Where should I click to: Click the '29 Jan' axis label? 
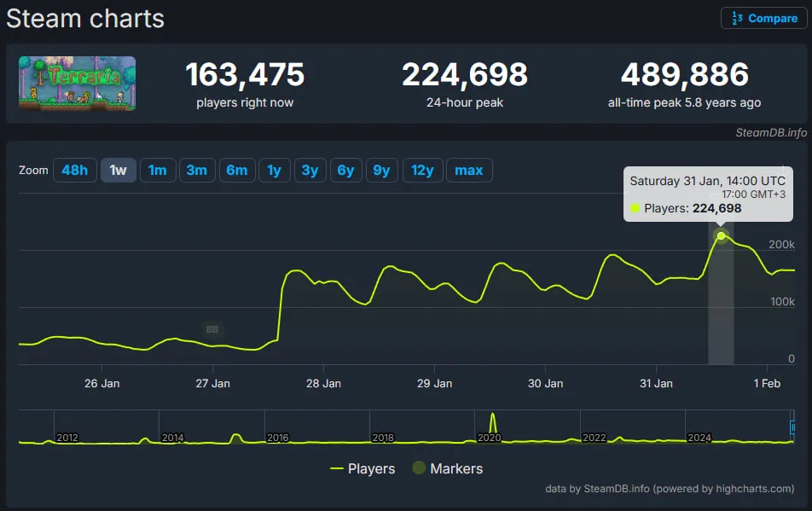pyautogui.click(x=434, y=384)
